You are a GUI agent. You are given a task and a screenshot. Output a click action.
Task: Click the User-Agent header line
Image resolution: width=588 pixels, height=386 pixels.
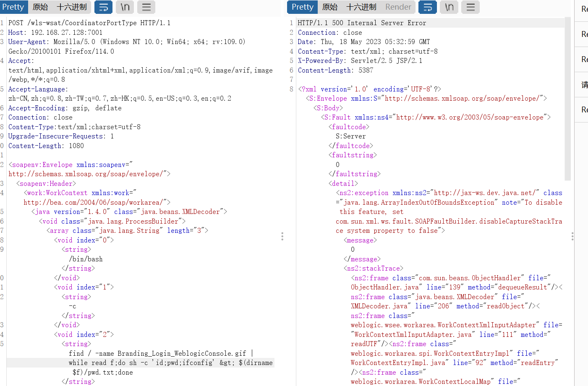point(127,42)
